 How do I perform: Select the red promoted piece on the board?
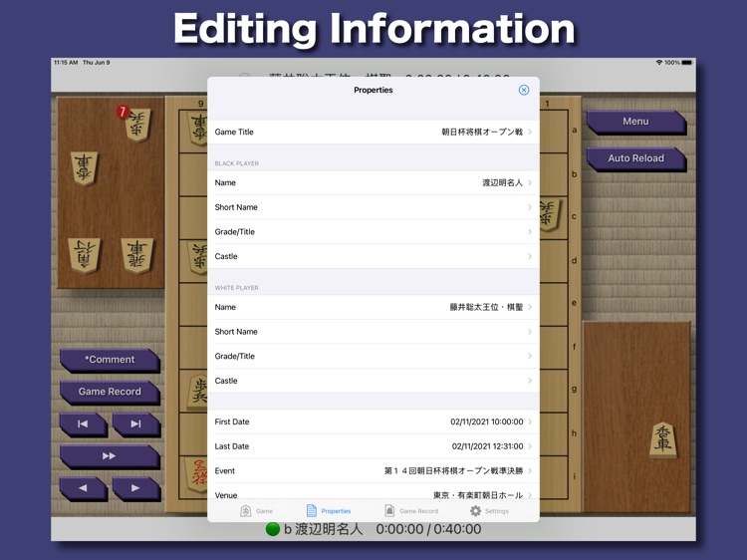click(x=198, y=476)
